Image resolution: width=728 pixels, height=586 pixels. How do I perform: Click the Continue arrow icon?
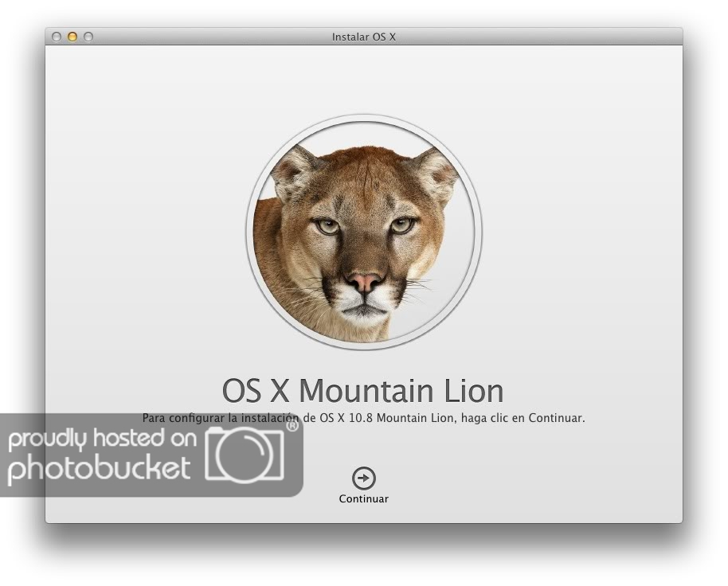coord(363,478)
